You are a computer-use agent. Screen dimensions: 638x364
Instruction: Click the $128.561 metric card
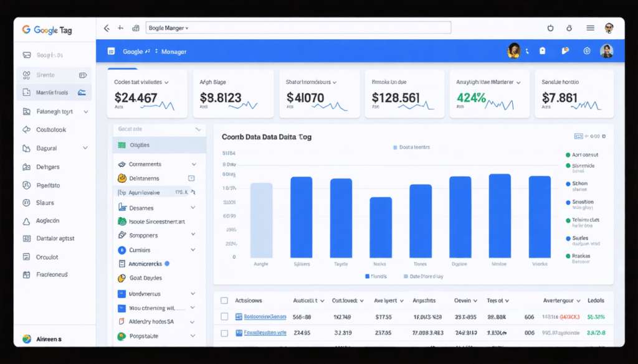pyautogui.click(x=404, y=94)
